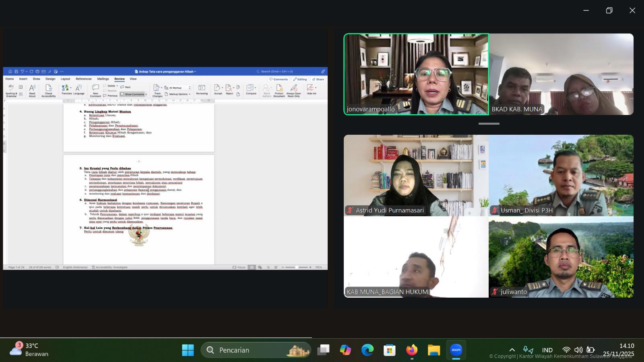Switch to the Mailings tab
The width and height of the screenshot is (644, 362).
pos(103,79)
